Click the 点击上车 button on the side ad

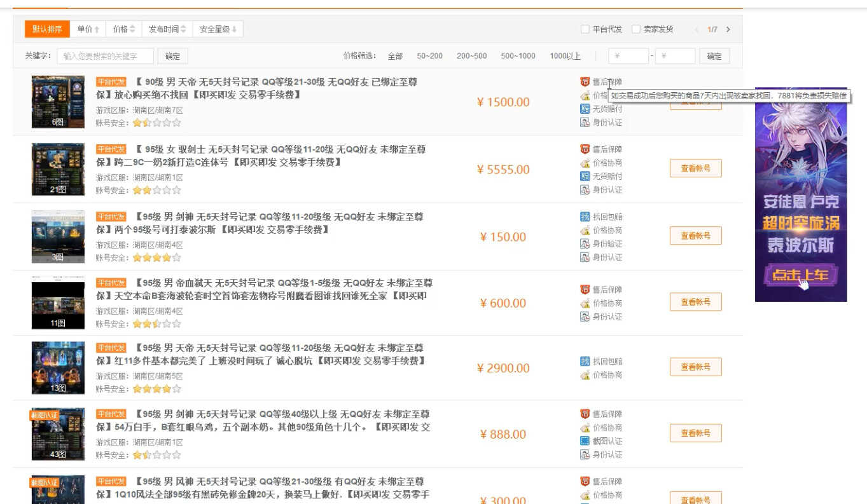point(801,275)
